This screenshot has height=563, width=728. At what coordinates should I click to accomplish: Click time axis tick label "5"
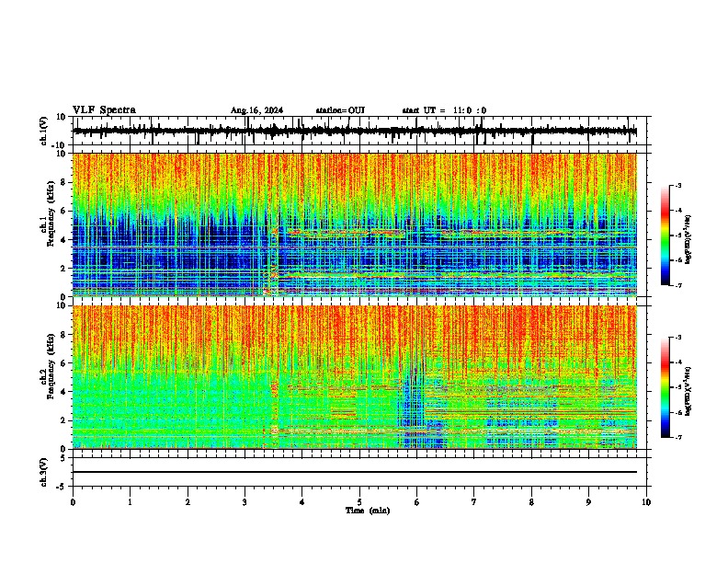click(359, 502)
